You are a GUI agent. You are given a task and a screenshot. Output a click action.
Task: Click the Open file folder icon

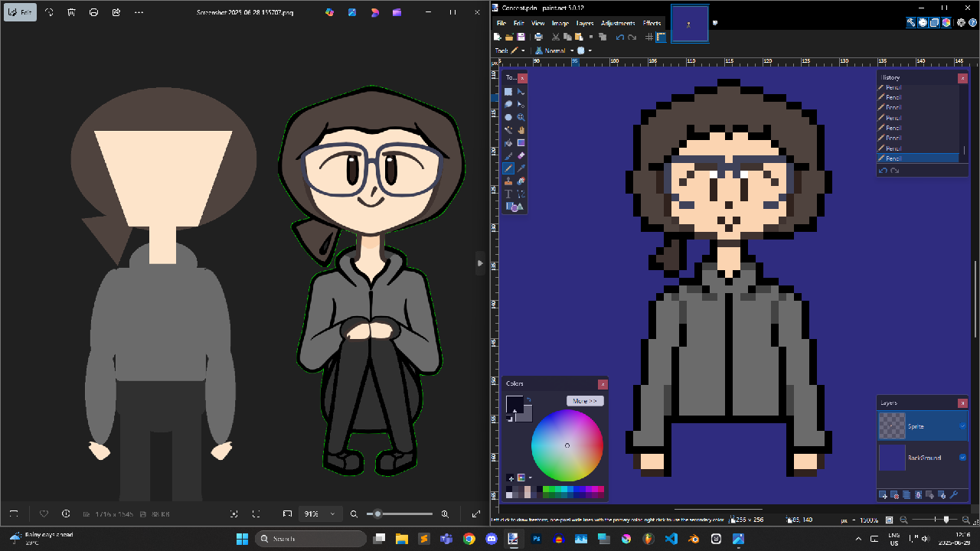[509, 37]
